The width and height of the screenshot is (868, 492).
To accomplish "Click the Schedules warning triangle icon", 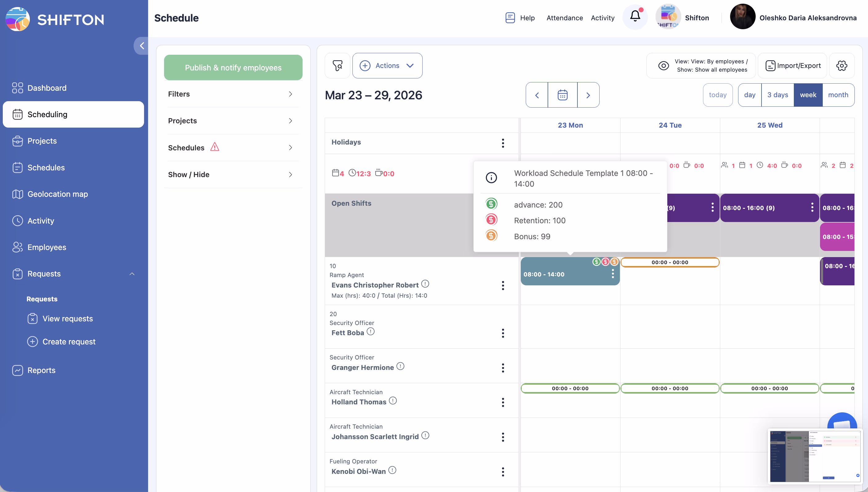I will coord(215,147).
